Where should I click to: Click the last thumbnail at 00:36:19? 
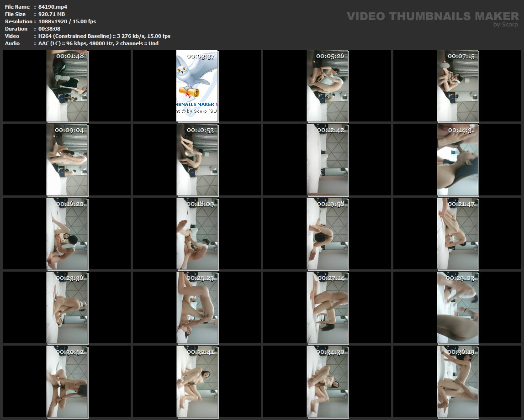[x=458, y=382]
